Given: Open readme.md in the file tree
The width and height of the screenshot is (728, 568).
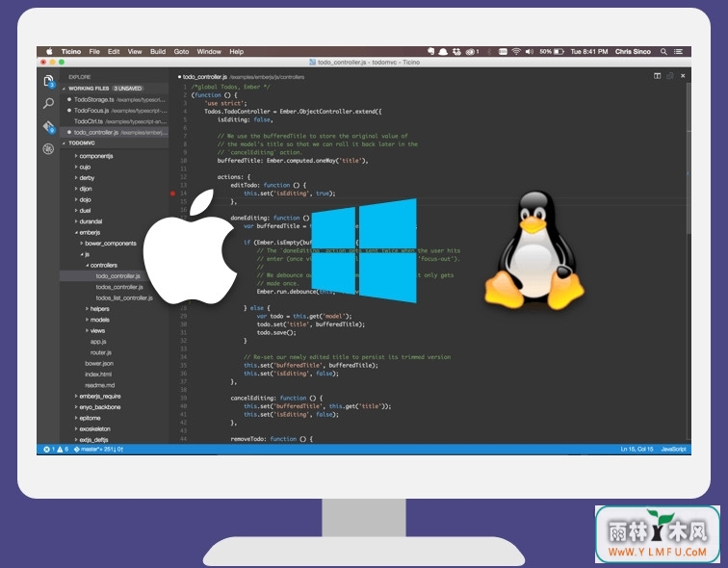Looking at the screenshot, I should 100,385.
